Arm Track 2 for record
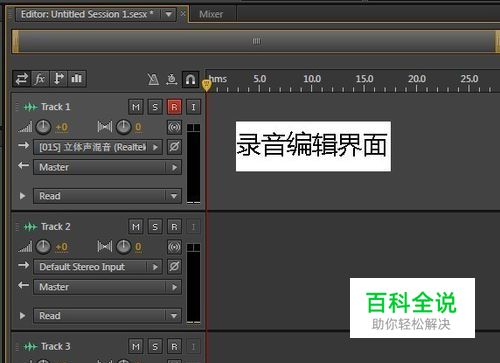Viewport: 500px width, 363px height. tap(174, 227)
